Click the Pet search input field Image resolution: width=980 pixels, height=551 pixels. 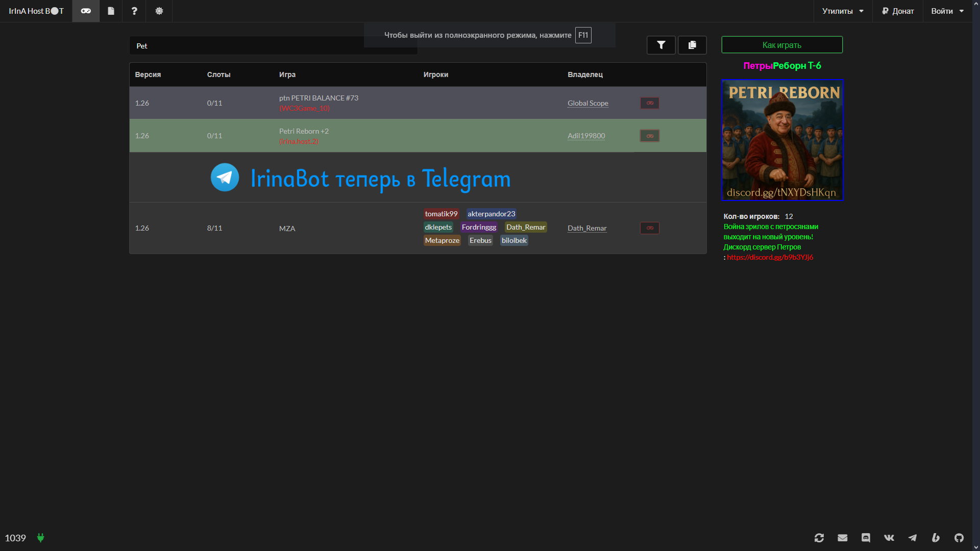(273, 46)
